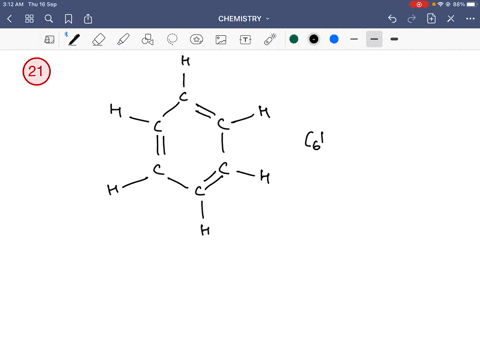The width and height of the screenshot is (480, 360).
Task: Bookmark the current page
Action: (x=68, y=19)
